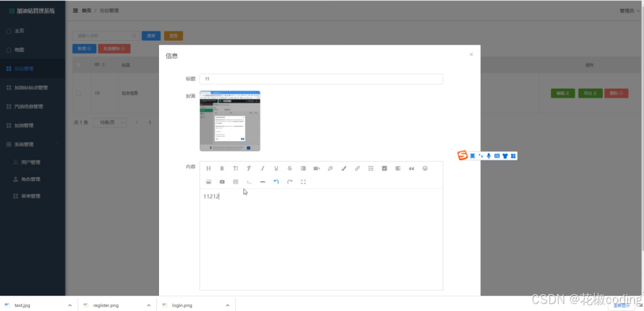This screenshot has height=311, width=644.
Task: Insert a todo checkbox item
Action: [x=384, y=168]
